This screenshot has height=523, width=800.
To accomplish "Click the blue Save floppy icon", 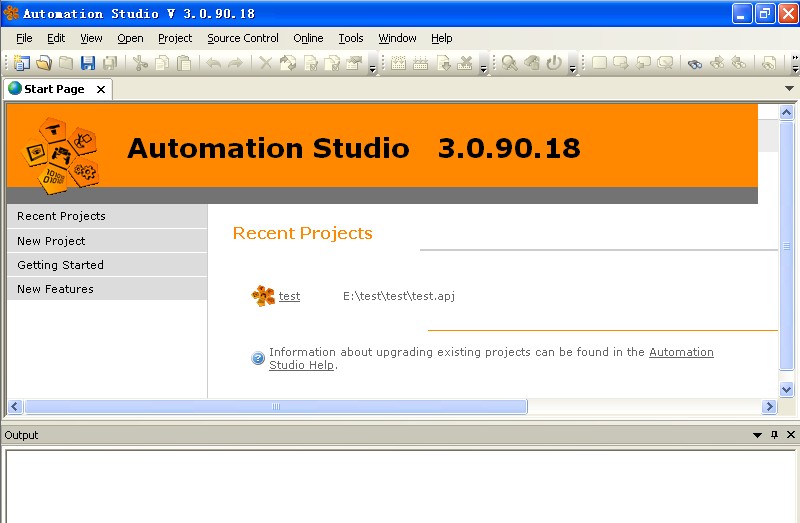I will tap(88, 63).
